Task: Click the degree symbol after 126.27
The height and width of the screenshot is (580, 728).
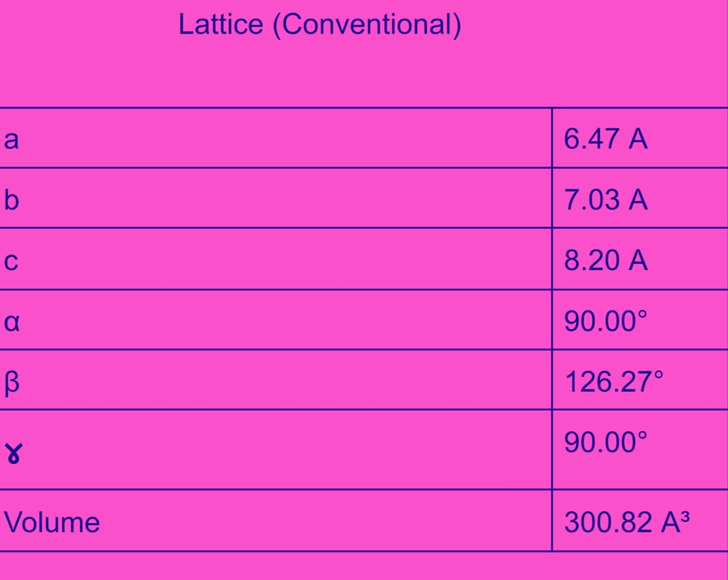Action: pyautogui.click(x=659, y=375)
